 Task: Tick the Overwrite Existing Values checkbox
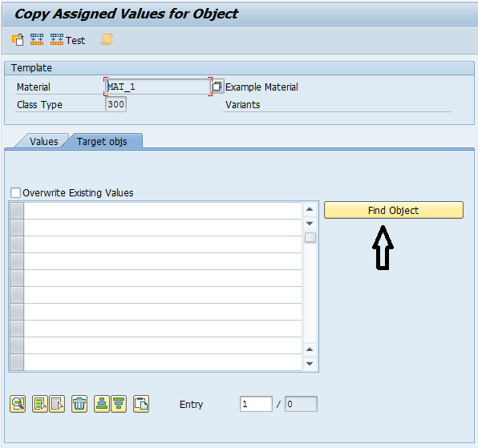point(15,192)
